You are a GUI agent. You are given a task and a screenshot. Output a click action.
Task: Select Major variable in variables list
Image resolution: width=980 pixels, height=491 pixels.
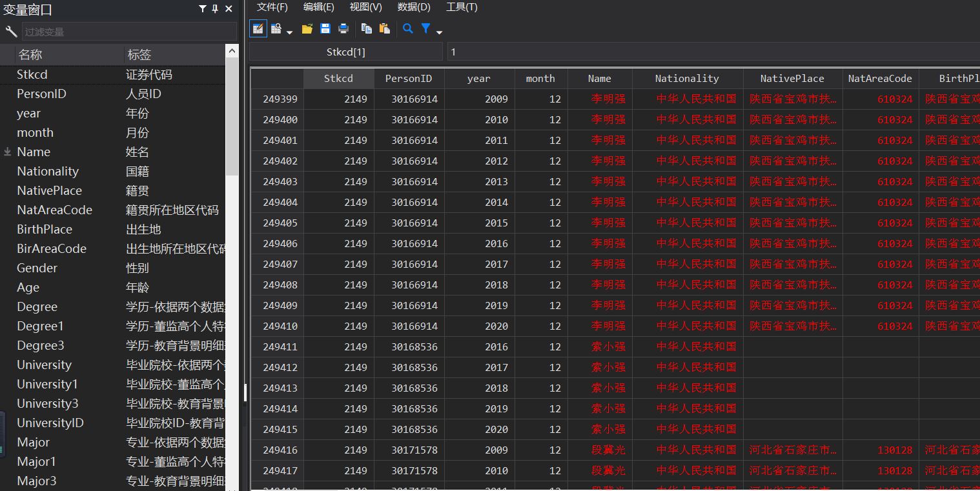click(x=113, y=442)
